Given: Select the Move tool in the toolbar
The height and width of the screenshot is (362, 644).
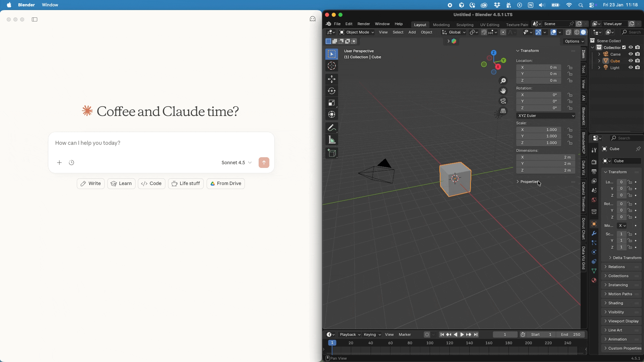Looking at the screenshot, I should 331,79.
